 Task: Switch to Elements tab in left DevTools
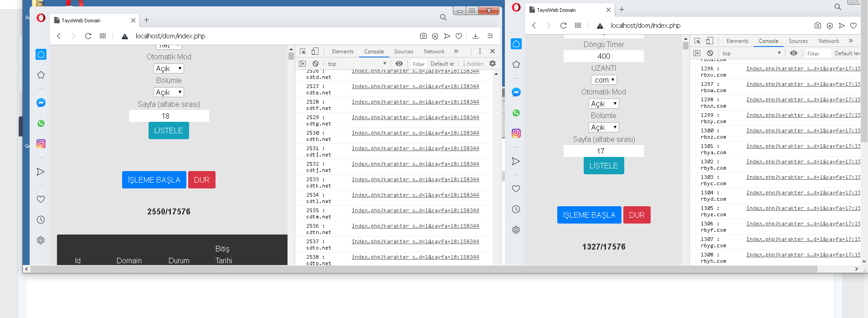343,52
